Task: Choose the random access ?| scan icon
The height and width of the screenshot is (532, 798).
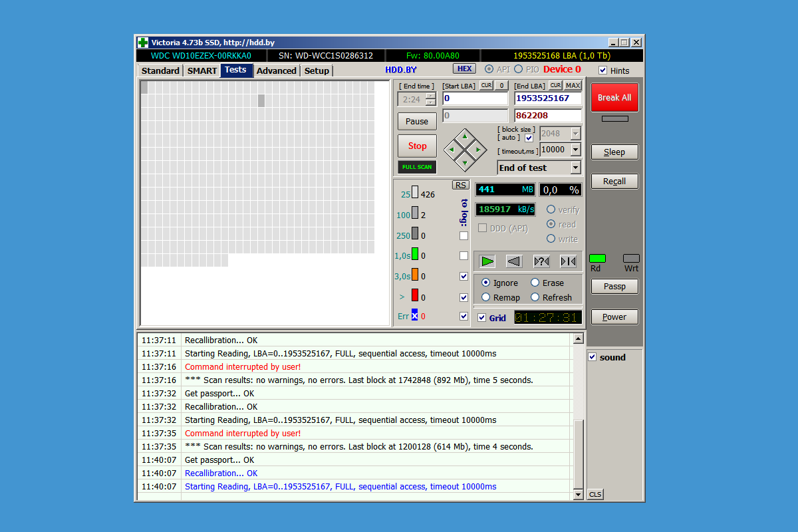Action: pyautogui.click(x=541, y=261)
